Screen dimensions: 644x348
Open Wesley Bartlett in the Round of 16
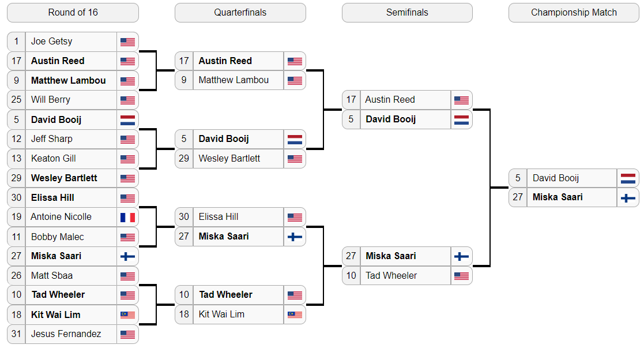click(64, 178)
